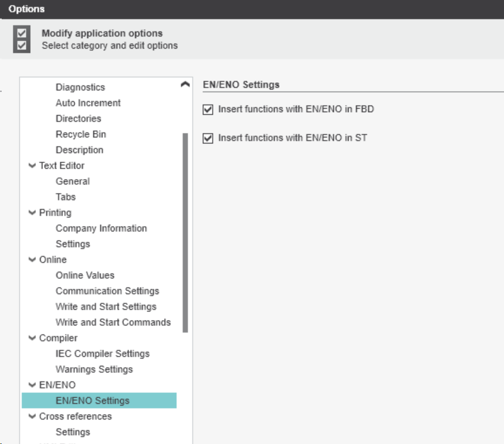
Task: Collapse the Text Editor category
Action: pos(32,165)
